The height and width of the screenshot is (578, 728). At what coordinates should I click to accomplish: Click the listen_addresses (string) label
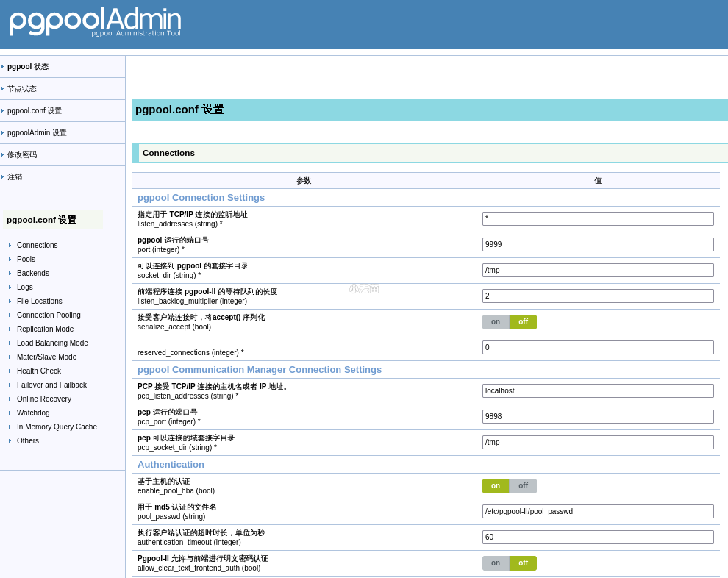(180, 224)
